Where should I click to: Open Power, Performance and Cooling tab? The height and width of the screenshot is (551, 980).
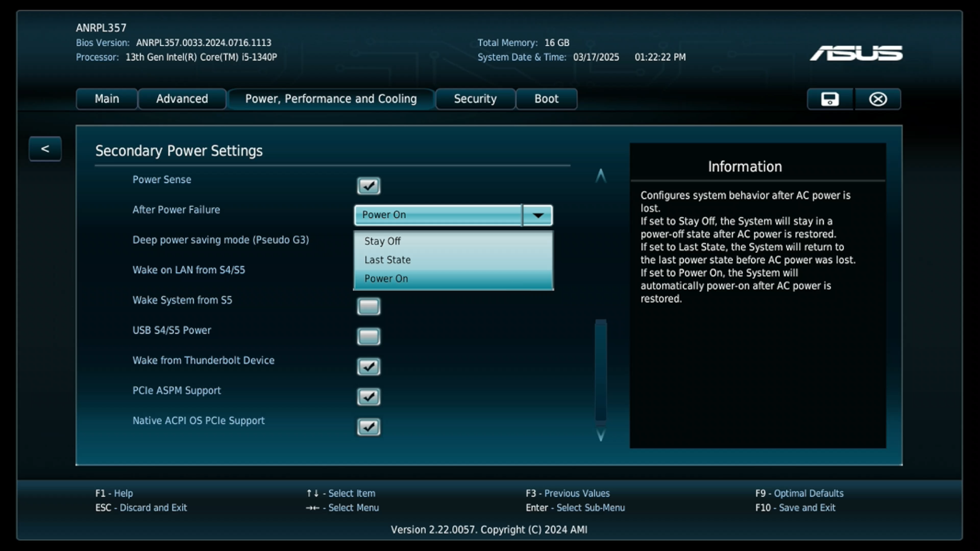click(x=331, y=99)
